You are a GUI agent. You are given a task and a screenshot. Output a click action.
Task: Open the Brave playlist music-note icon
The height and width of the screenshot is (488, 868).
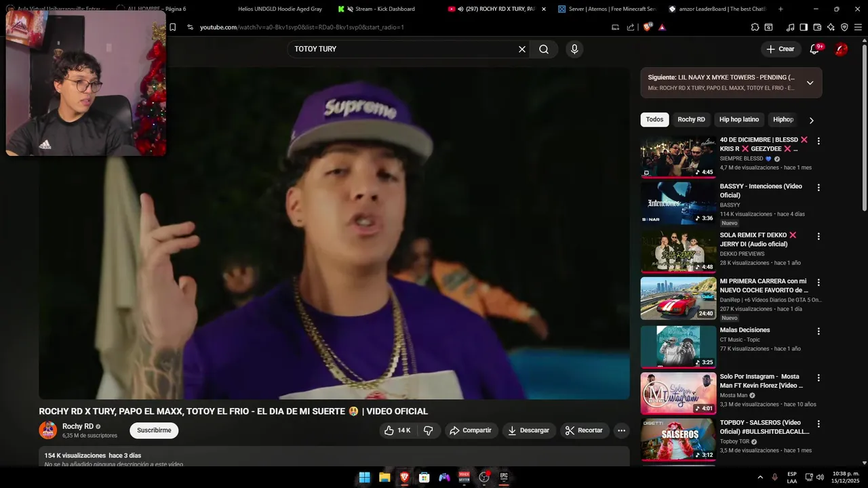[x=790, y=27]
